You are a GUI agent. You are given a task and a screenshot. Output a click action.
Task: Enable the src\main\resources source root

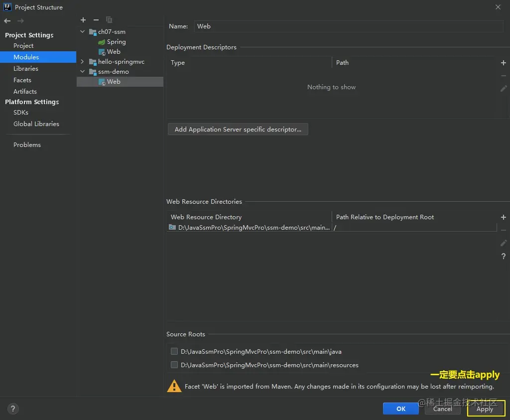174,365
